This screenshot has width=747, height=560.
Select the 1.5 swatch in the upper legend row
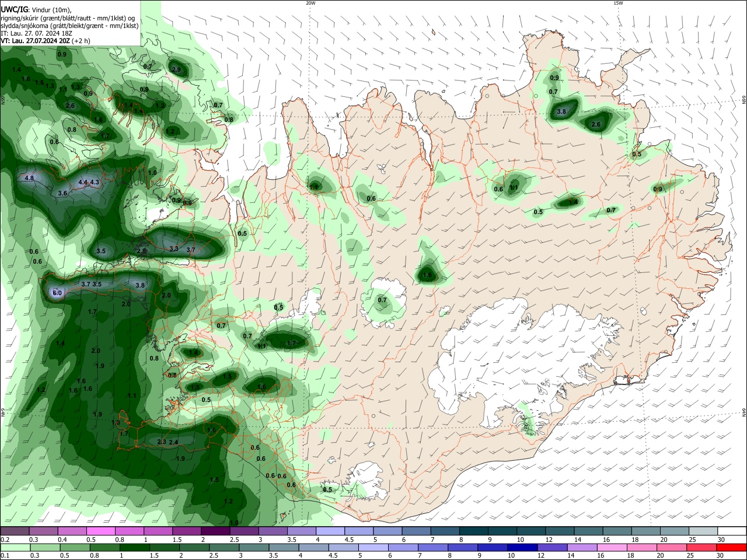click(x=186, y=531)
